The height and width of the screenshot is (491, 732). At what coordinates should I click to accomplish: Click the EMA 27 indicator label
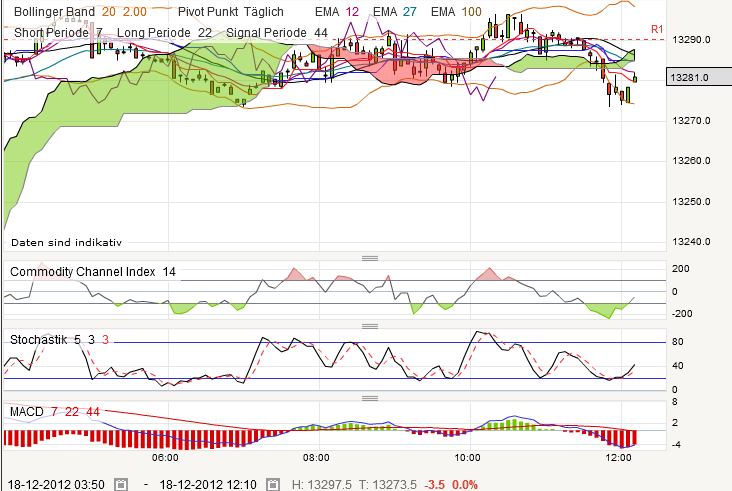tap(394, 12)
